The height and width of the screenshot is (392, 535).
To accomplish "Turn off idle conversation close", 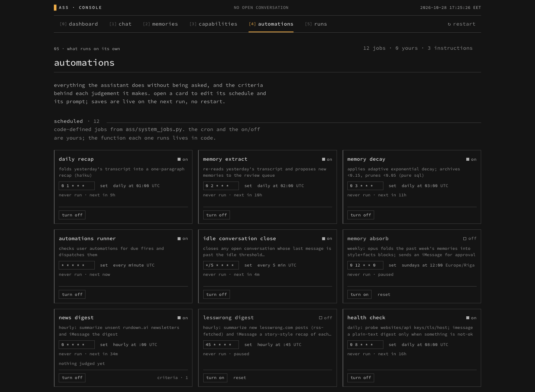I will pos(216,294).
